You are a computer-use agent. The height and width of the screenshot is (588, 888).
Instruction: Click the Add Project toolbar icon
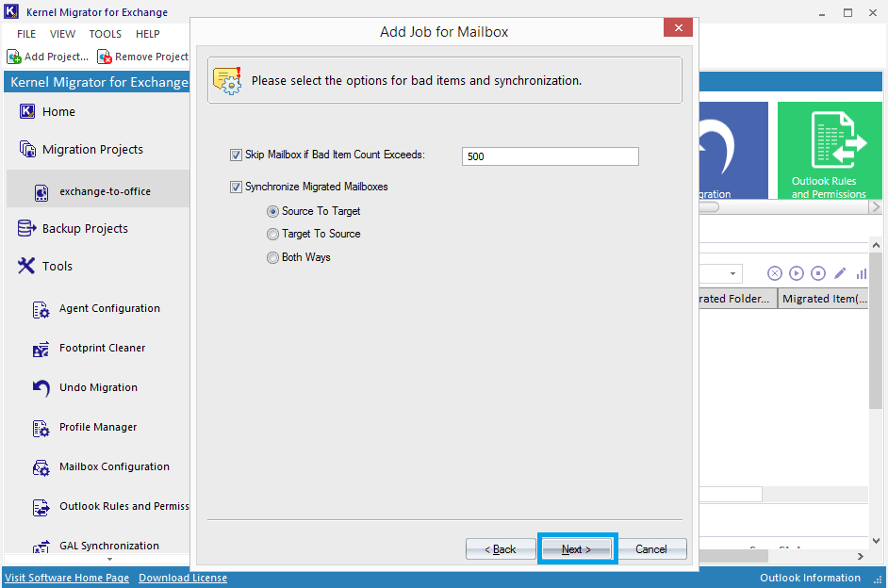[x=14, y=57]
